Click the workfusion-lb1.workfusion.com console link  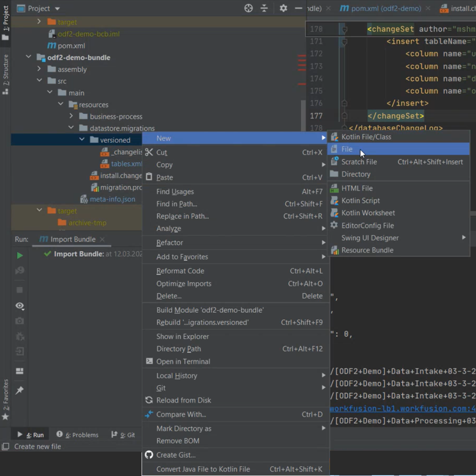[x=403, y=409]
